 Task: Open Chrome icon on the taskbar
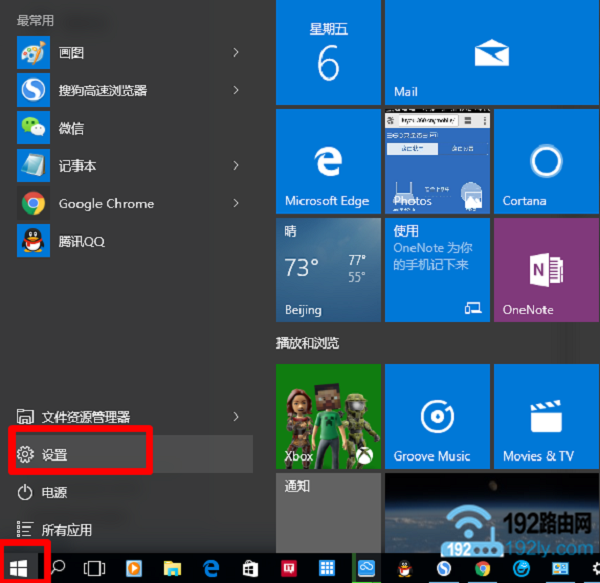[483, 568]
